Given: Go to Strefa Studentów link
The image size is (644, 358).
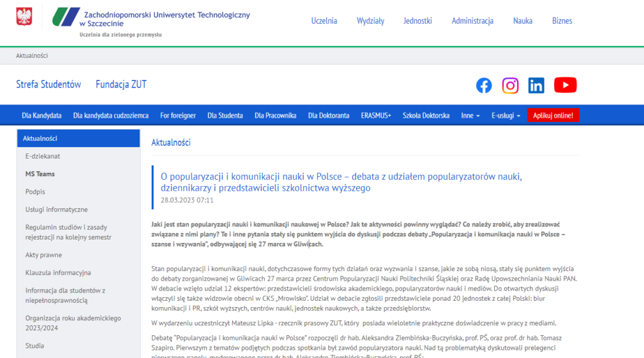Looking at the screenshot, I should 48,84.
